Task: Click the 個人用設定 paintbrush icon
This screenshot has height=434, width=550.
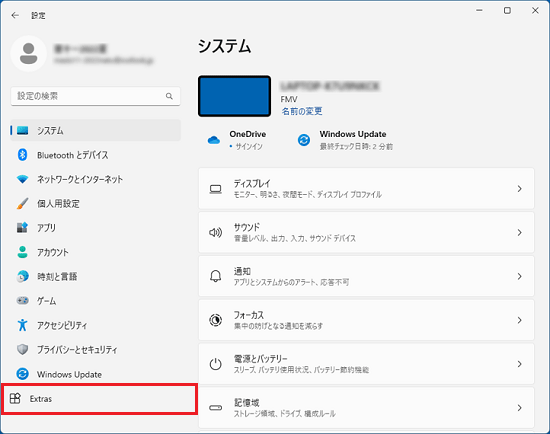Action: coord(22,203)
